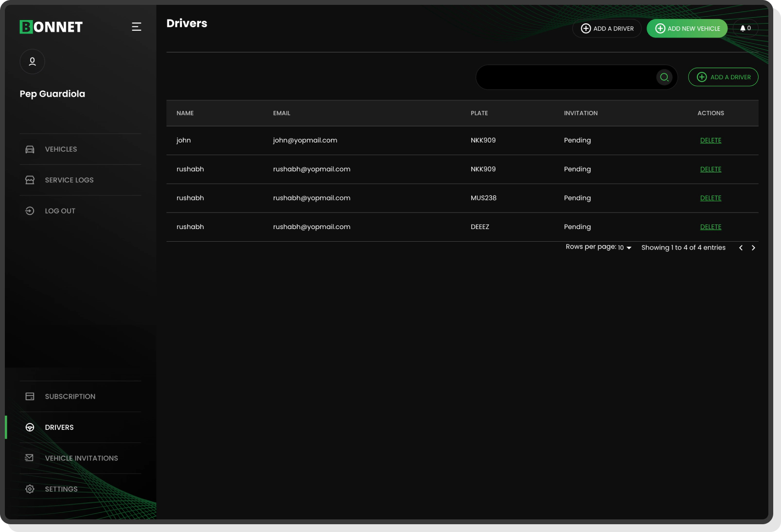Open the Settings gear icon
The image size is (781, 532).
click(30, 489)
